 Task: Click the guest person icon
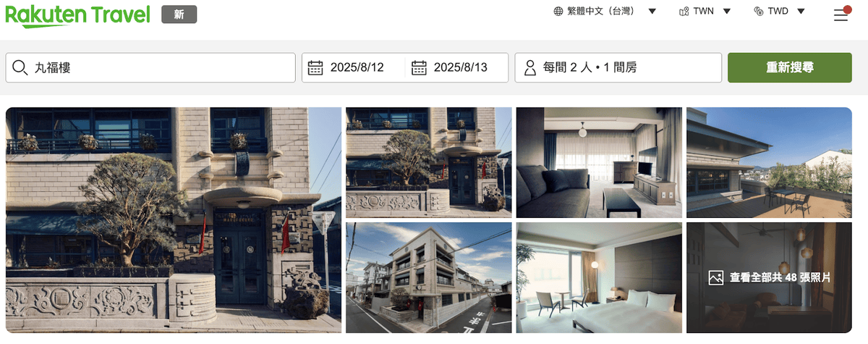click(x=530, y=67)
